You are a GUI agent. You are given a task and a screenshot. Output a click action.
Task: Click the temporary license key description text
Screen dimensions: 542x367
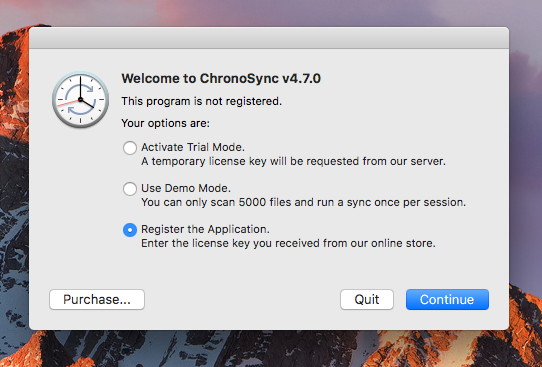pyautogui.click(x=293, y=161)
